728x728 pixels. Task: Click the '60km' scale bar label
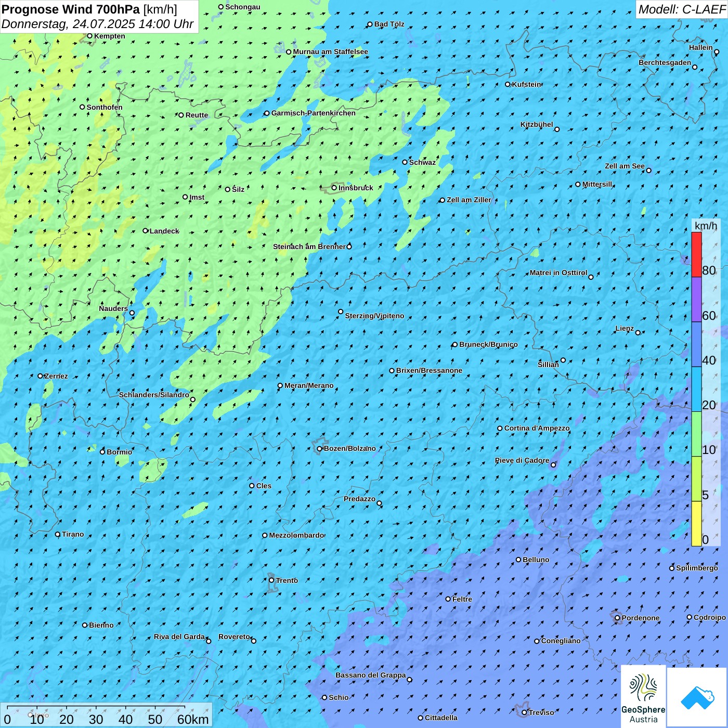193,719
